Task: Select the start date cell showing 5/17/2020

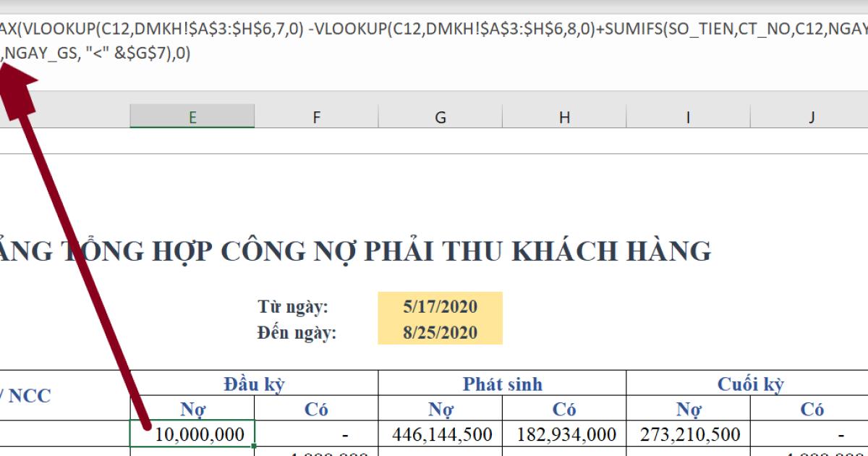Action: pos(441,306)
